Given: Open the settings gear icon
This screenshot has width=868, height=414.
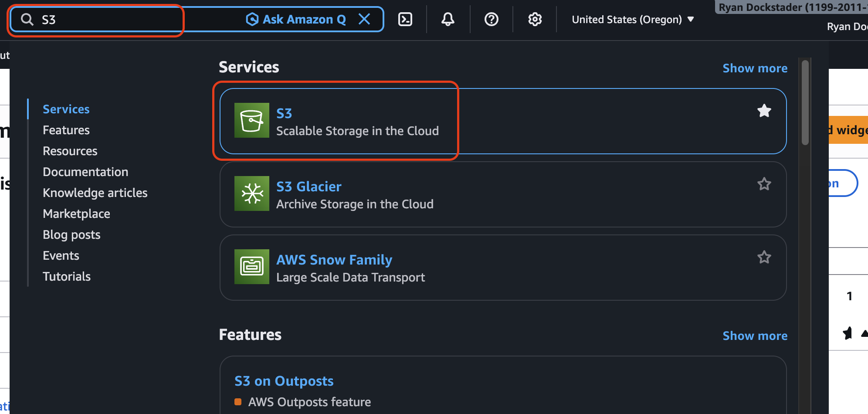Looking at the screenshot, I should click(535, 19).
